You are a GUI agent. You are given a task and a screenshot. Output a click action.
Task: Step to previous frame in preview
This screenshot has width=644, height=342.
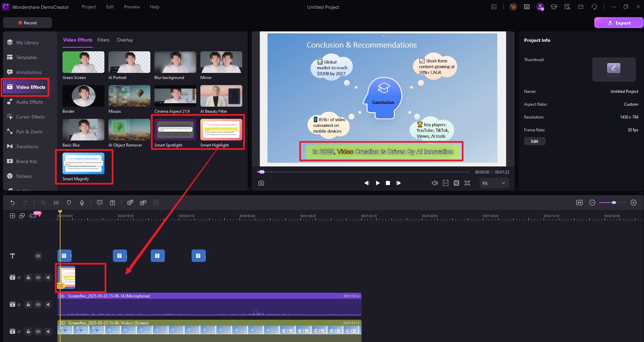[x=367, y=183]
